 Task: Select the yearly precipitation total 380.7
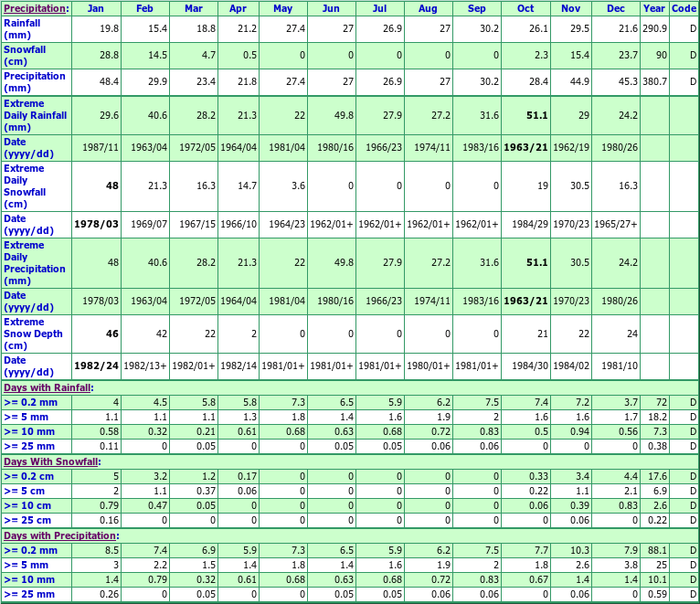(x=653, y=82)
